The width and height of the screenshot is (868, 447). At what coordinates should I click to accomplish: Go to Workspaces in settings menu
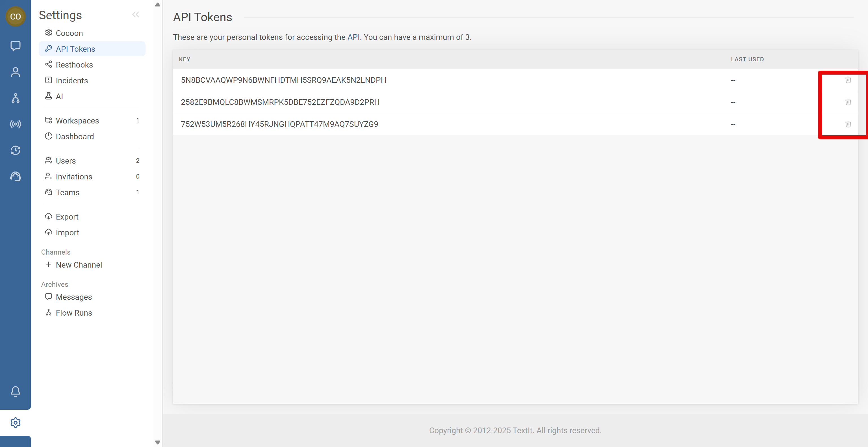77,121
